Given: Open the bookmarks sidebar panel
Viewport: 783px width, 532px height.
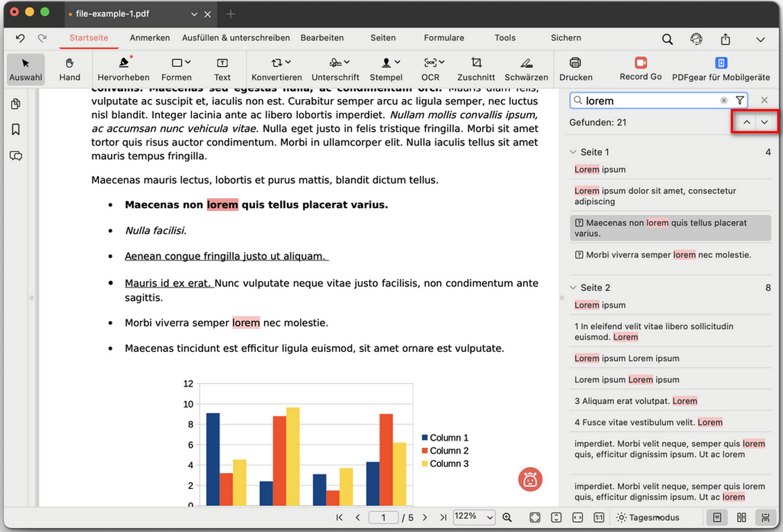Looking at the screenshot, I should (16, 130).
